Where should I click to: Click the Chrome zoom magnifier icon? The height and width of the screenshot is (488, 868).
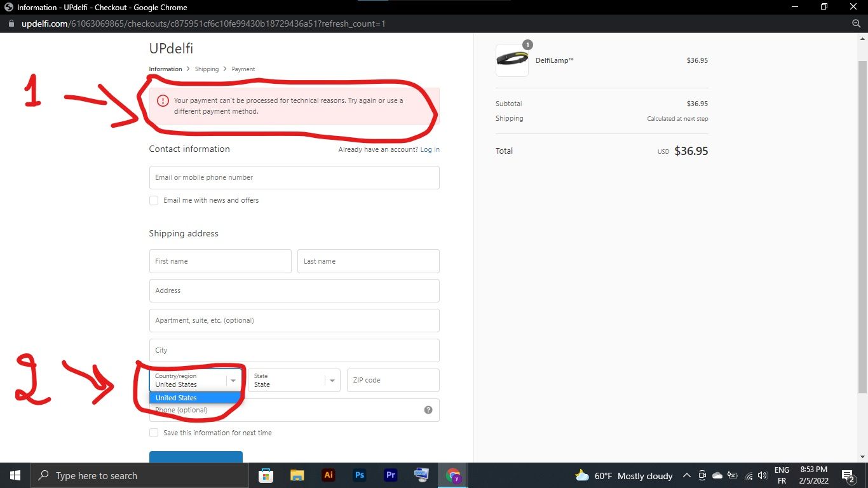click(x=856, y=24)
